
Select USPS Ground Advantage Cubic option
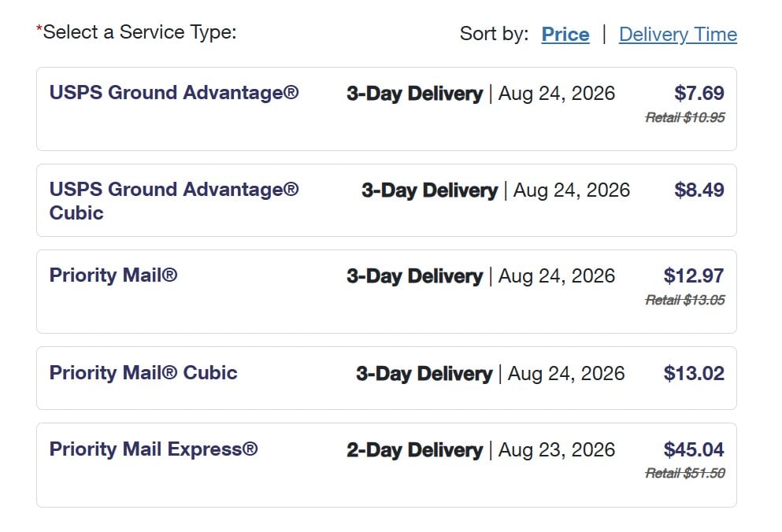(x=387, y=201)
